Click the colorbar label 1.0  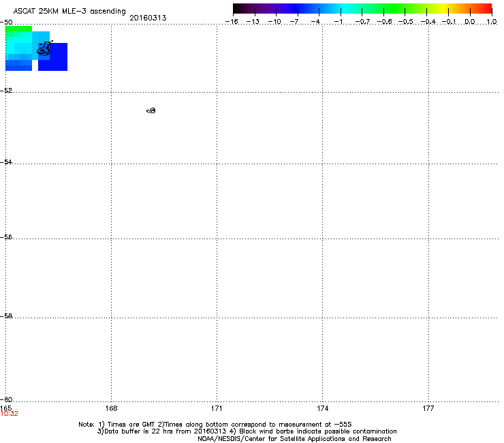coord(492,22)
